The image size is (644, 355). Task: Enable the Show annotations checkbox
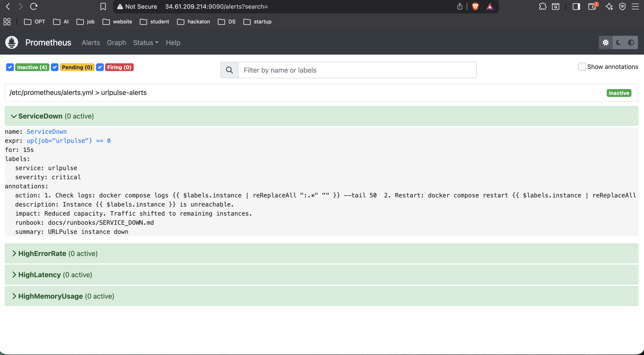click(582, 67)
